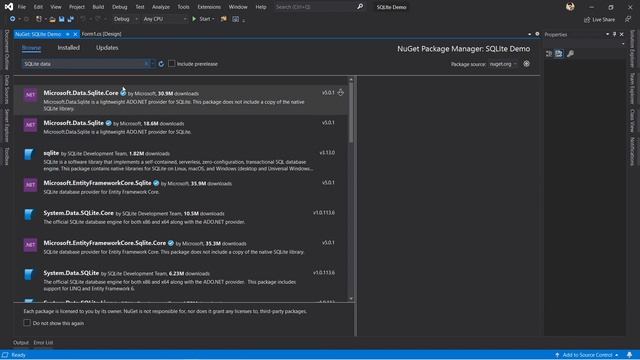This screenshot has height=360, width=640.
Task: Expand the search box history dropdown
Action: pos(153,64)
